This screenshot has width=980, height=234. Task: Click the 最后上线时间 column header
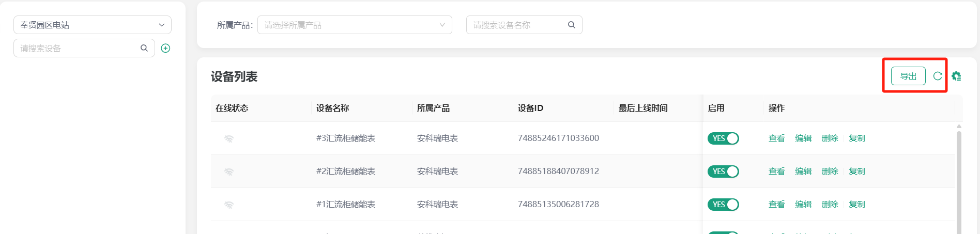(643, 108)
